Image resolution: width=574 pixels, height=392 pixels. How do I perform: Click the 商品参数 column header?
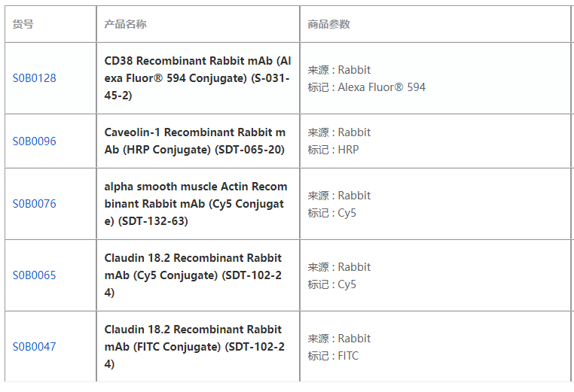click(x=328, y=24)
